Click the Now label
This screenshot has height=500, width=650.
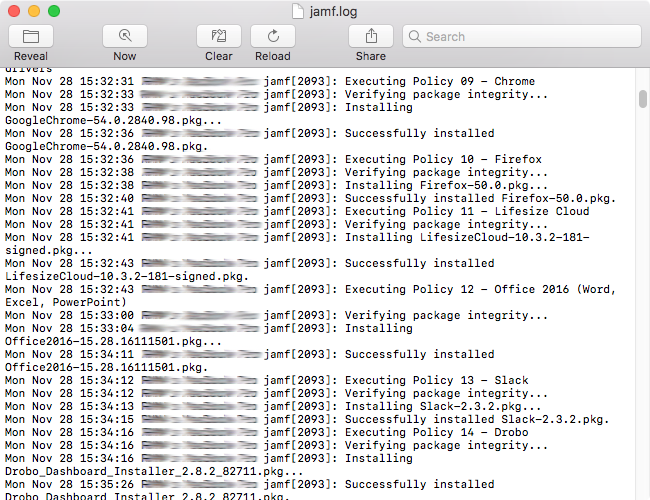125,56
